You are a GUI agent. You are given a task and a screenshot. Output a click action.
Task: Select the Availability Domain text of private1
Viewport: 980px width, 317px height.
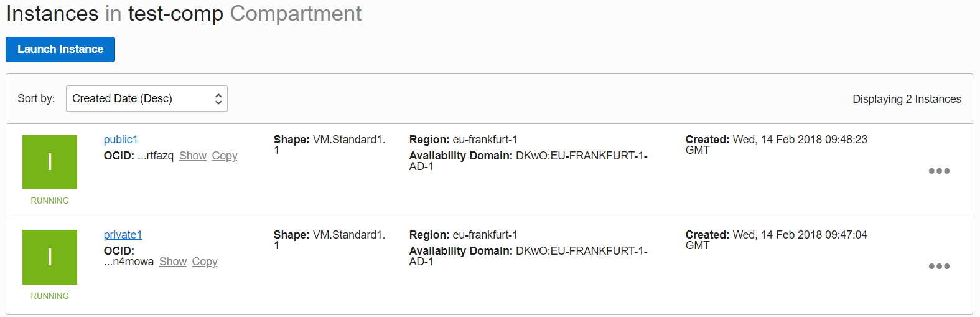[x=528, y=256]
